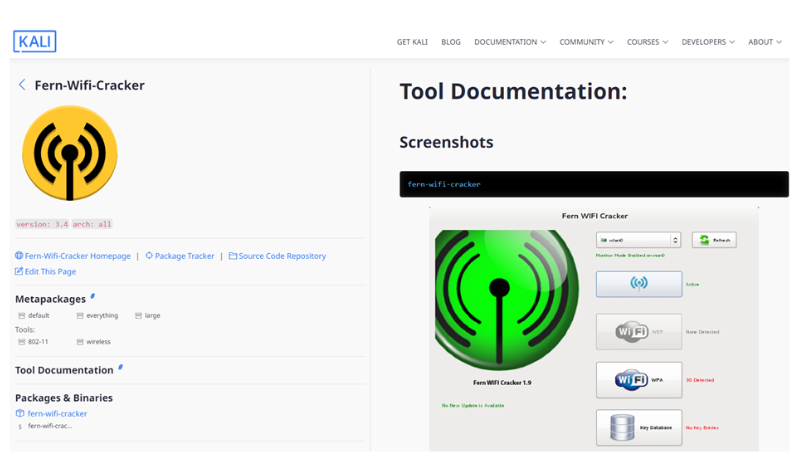Click the anchor link icon next to Metapackages
Screen dimensions: 795x468
pos(93,296)
